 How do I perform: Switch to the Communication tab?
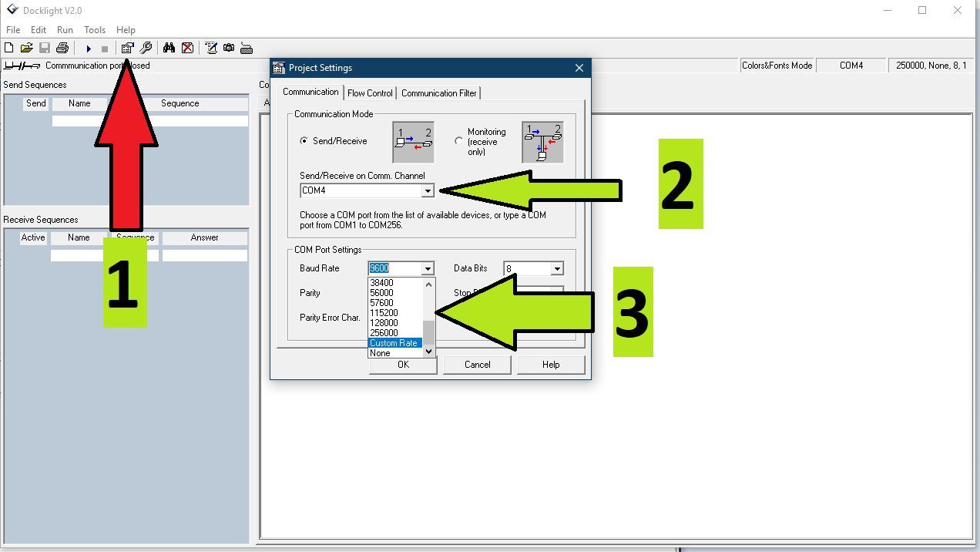point(310,92)
